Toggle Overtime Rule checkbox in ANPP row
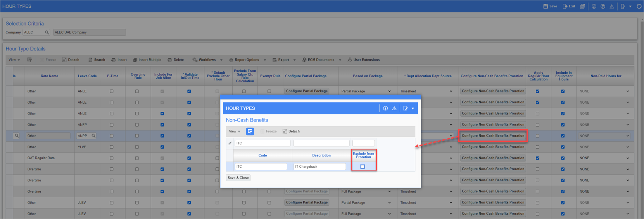This screenshot has height=219, width=644. (137, 136)
